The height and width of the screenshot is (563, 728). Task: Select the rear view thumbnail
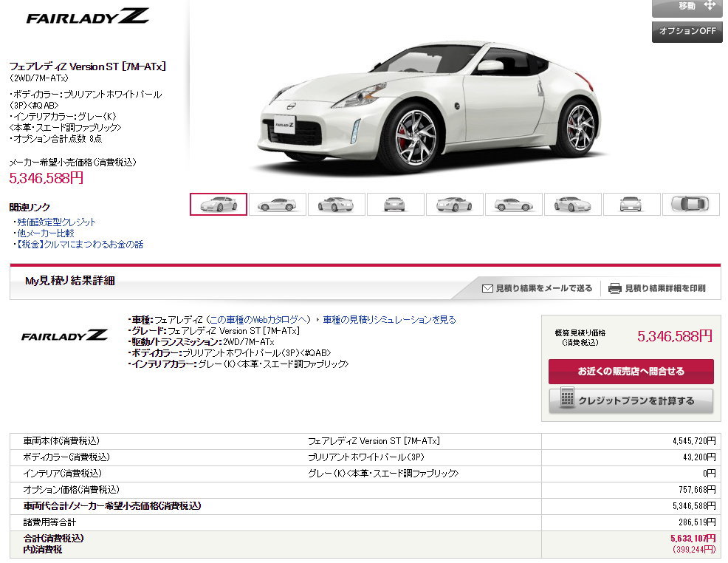click(x=395, y=205)
